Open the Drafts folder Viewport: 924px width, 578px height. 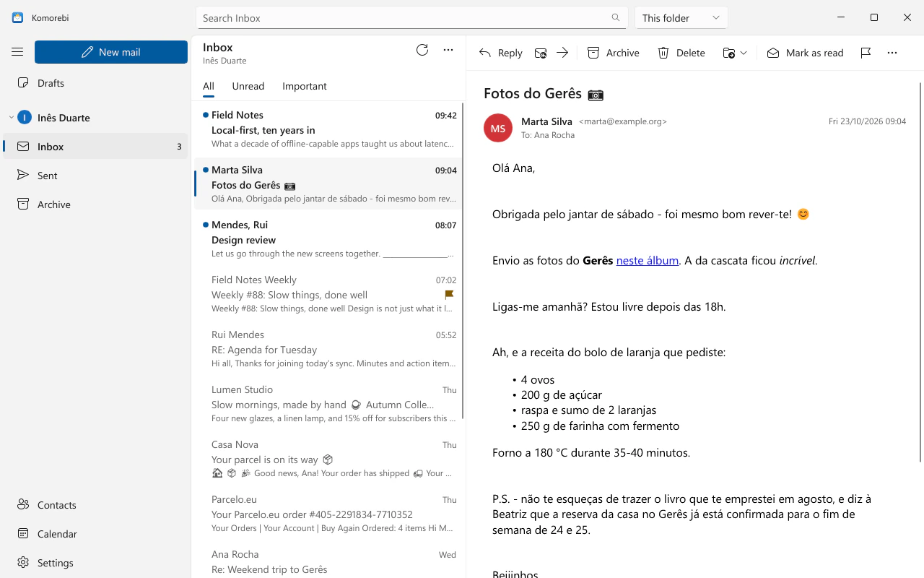pos(95,83)
